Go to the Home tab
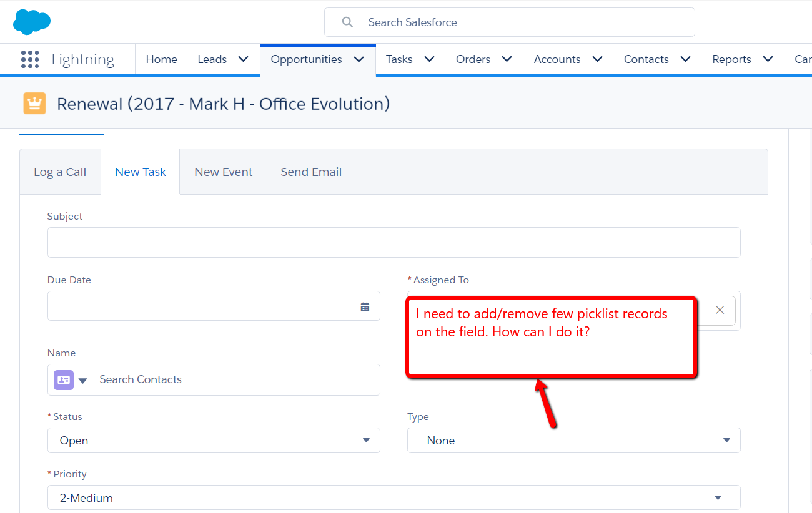Image resolution: width=812 pixels, height=513 pixels. point(162,59)
